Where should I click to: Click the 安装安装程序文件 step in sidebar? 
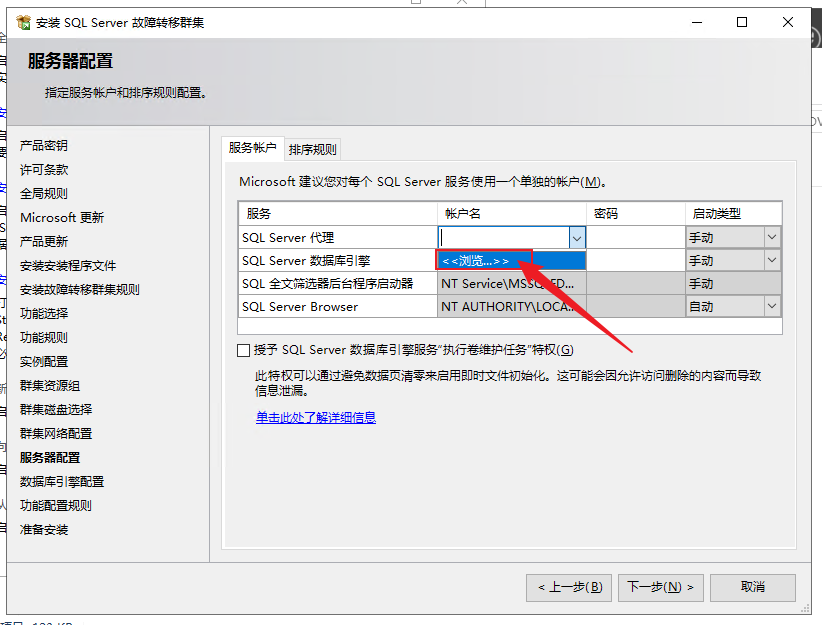[68, 266]
